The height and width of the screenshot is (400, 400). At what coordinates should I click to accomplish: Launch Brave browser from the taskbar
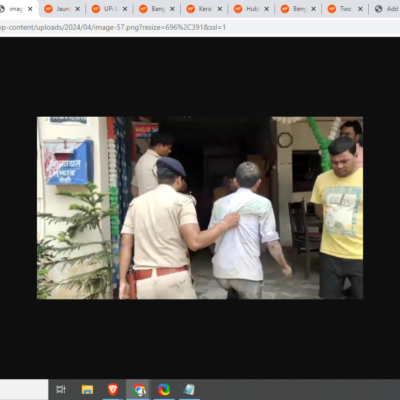[113, 389]
